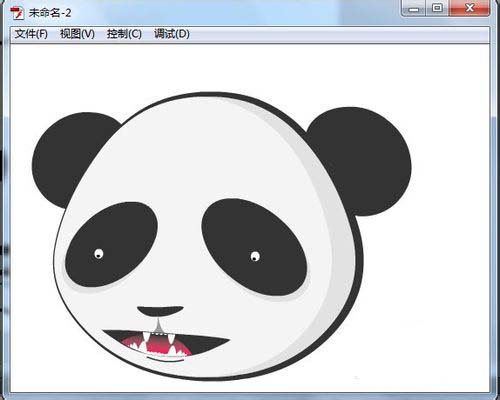Open the 调试(D) menu
The width and height of the screenshot is (500, 400).
pos(172,34)
